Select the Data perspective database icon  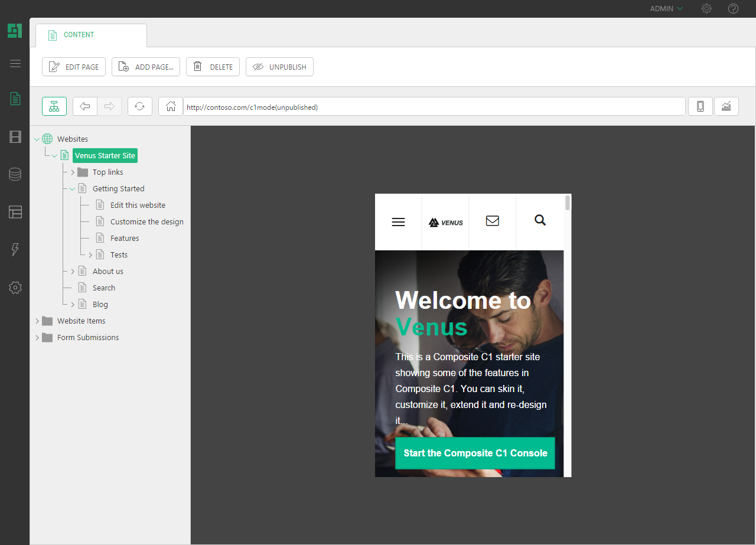coord(15,174)
